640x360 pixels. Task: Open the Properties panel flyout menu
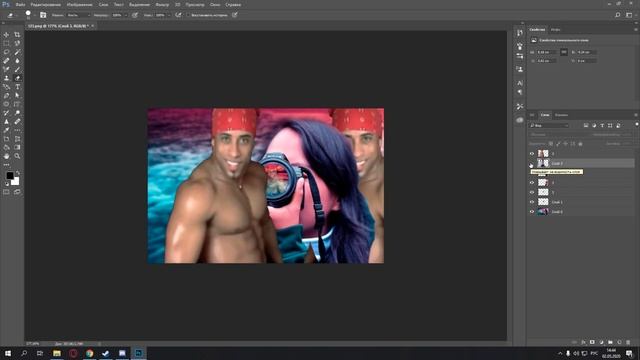pos(636,29)
